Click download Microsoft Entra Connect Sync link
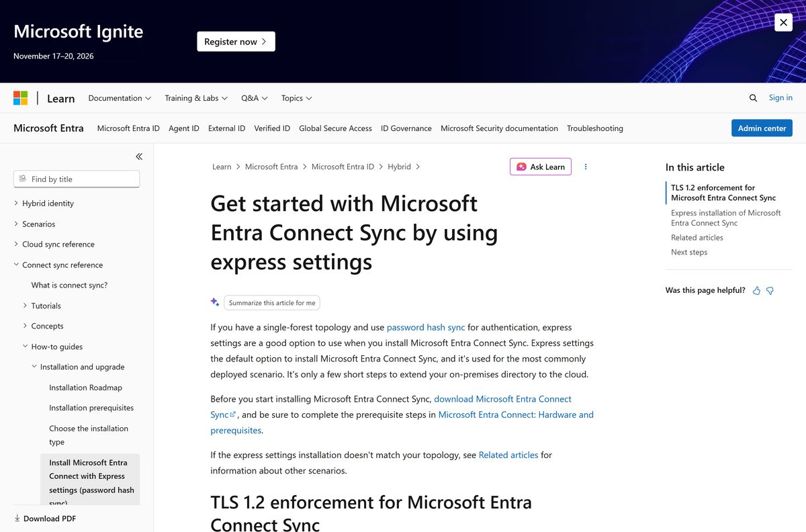 click(502, 399)
